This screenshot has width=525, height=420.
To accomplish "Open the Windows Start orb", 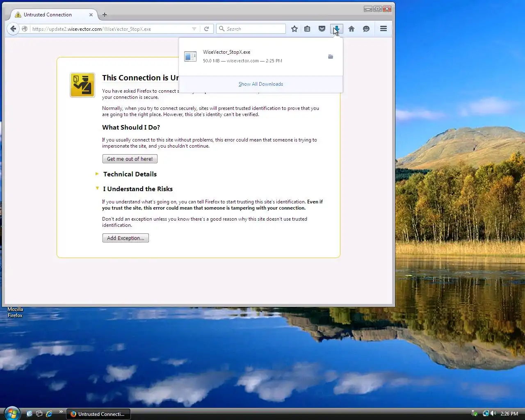I will (11, 413).
